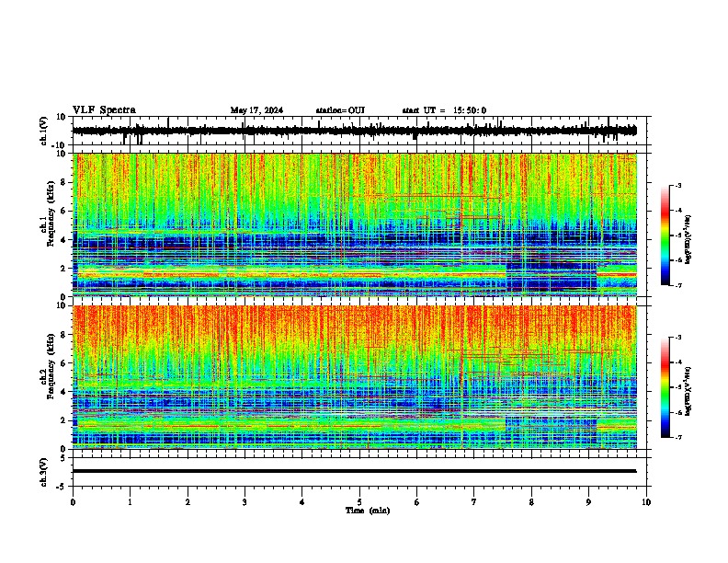Screen dimensions: 728x563
Task: Click the 'VLF Spectra' title text
Action: [x=104, y=110]
